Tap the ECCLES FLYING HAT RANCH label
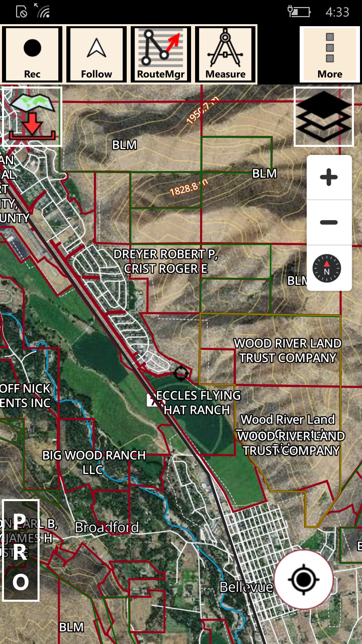Image resolution: width=362 pixels, height=644 pixels. [198, 402]
